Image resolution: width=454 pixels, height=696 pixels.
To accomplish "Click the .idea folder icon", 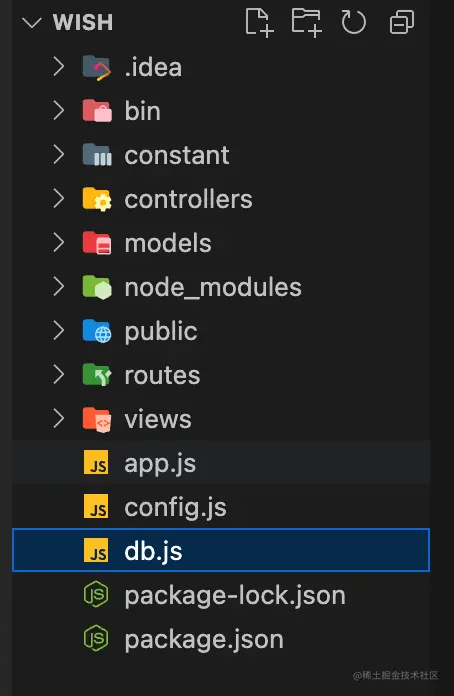I will point(97,67).
